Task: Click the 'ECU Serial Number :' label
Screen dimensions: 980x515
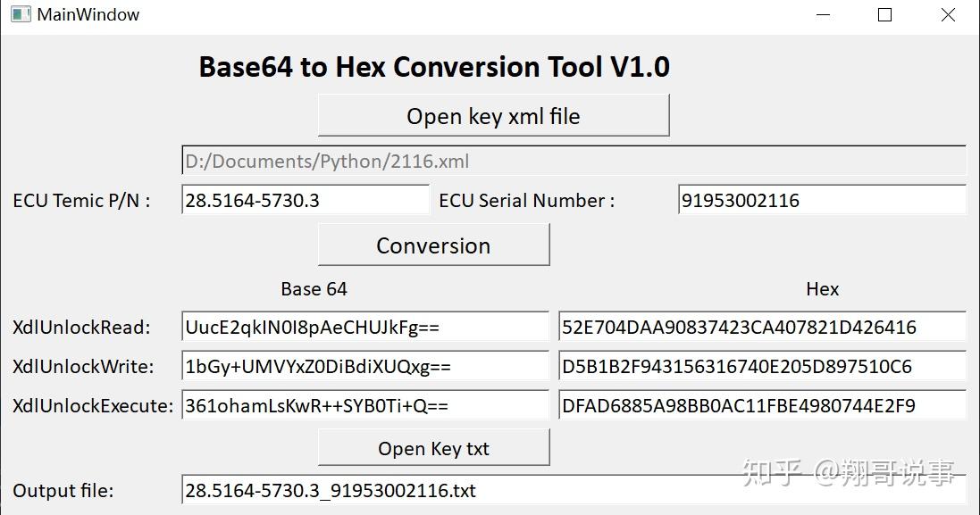Action: [526, 201]
